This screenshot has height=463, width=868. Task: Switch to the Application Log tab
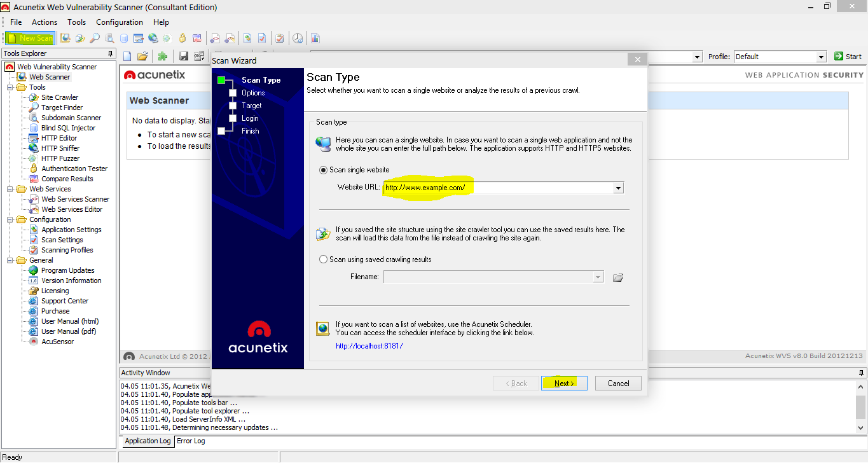tap(148, 441)
